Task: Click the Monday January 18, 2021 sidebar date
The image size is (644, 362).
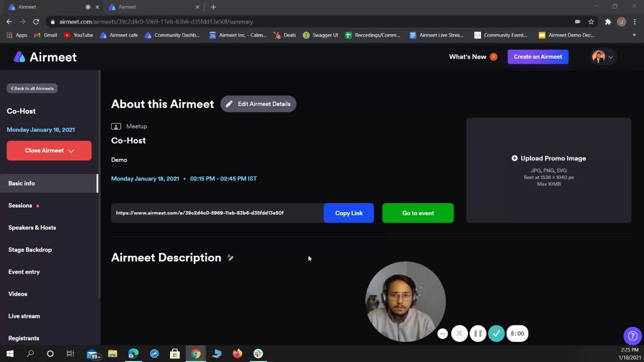Action: 41,130
